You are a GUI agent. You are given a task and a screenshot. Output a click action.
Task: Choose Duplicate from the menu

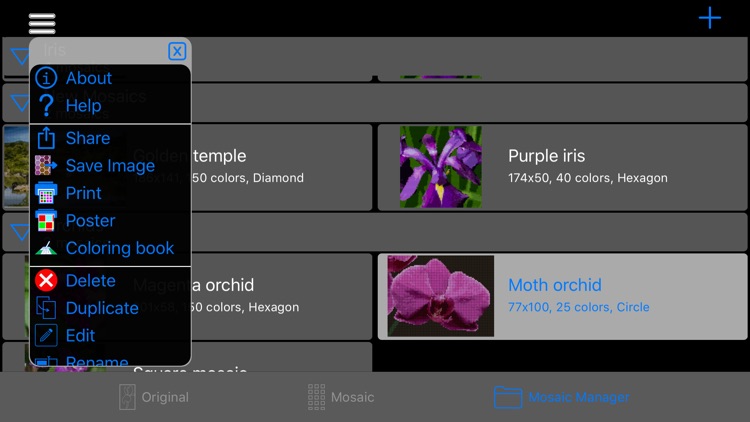(102, 308)
